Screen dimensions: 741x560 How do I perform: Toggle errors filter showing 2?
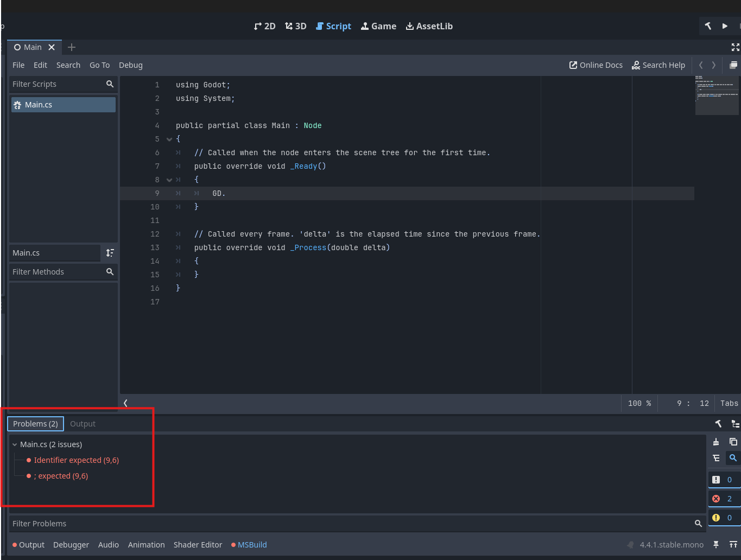point(724,499)
